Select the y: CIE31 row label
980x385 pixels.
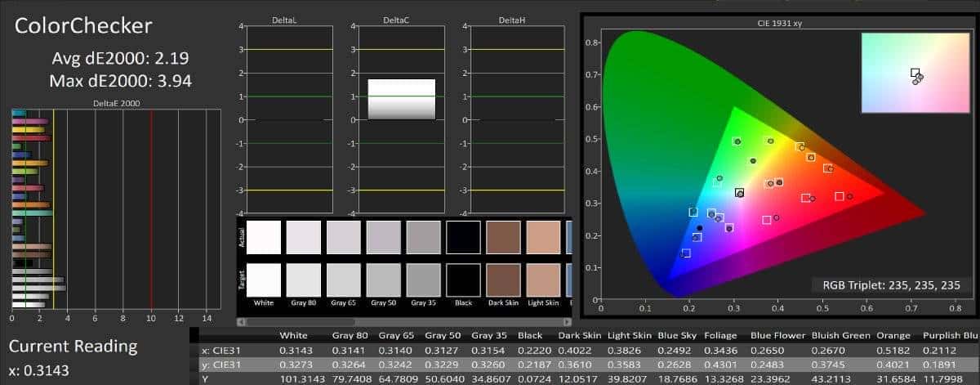point(221,365)
